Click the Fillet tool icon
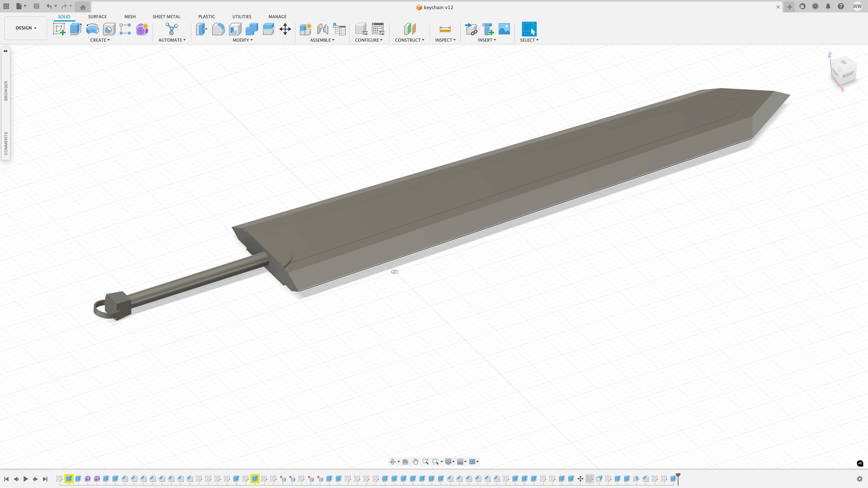 [218, 29]
